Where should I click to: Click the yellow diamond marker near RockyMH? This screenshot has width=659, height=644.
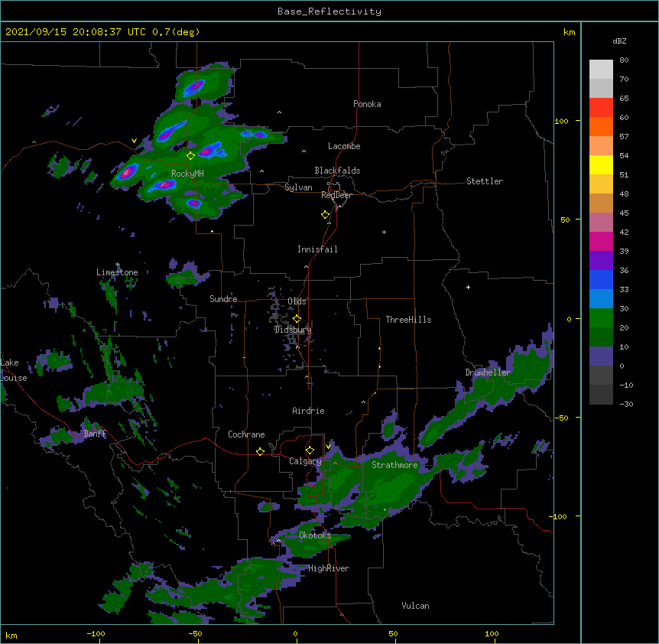pyautogui.click(x=190, y=155)
